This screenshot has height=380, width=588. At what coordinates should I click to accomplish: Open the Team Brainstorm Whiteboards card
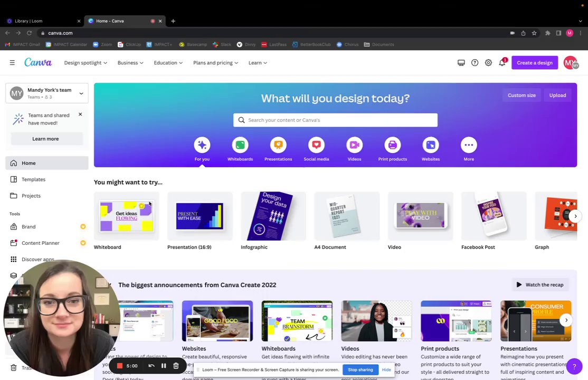(297, 321)
